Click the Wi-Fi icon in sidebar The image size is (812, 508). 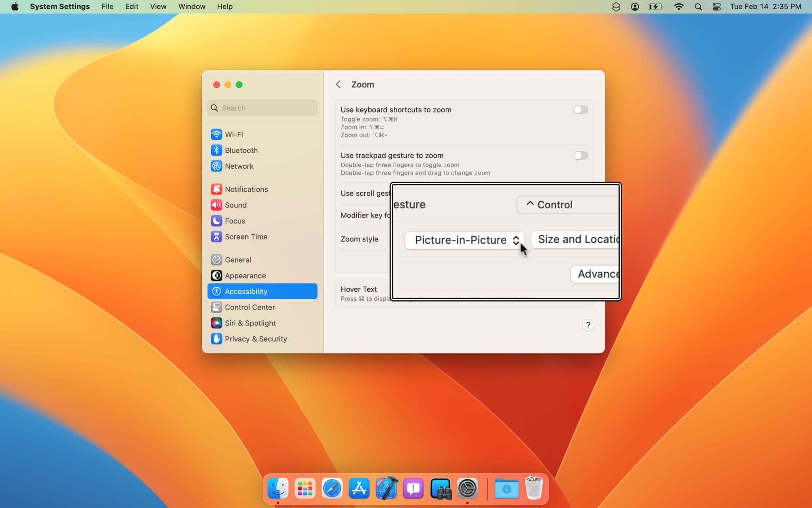(x=216, y=135)
